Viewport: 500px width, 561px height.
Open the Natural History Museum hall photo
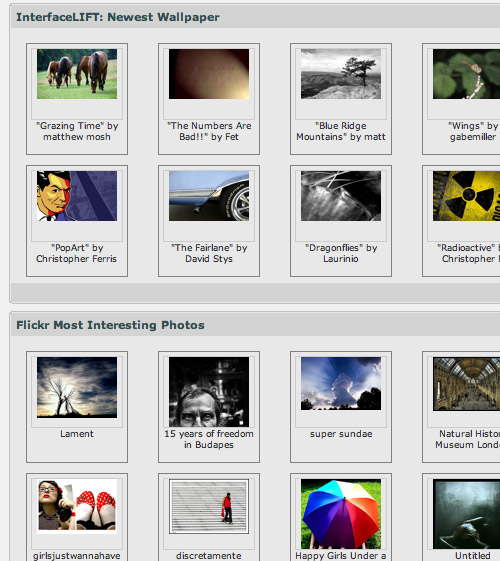466,384
